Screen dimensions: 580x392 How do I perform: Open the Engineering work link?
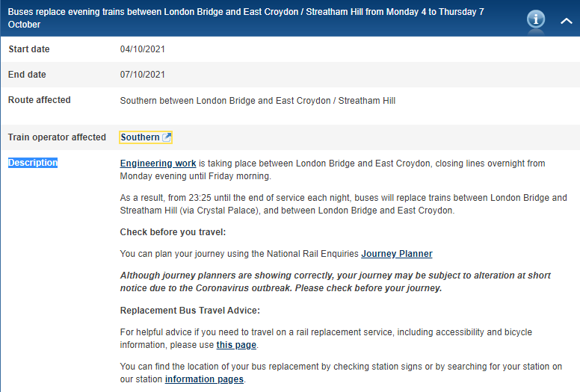pyautogui.click(x=158, y=163)
